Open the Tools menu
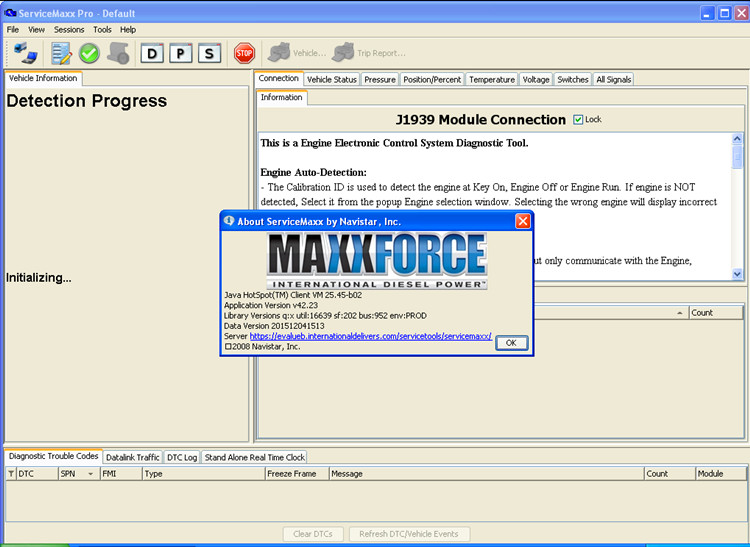 click(x=102, y=30)
